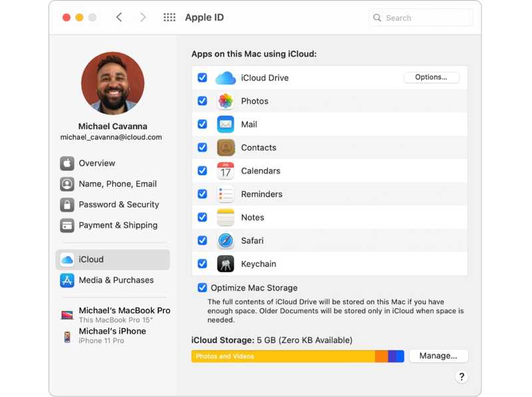Image resolution: width=532 pixels, height=397 pixels.
Task: Click the Safari compass icon
Action: pos(225,241)
